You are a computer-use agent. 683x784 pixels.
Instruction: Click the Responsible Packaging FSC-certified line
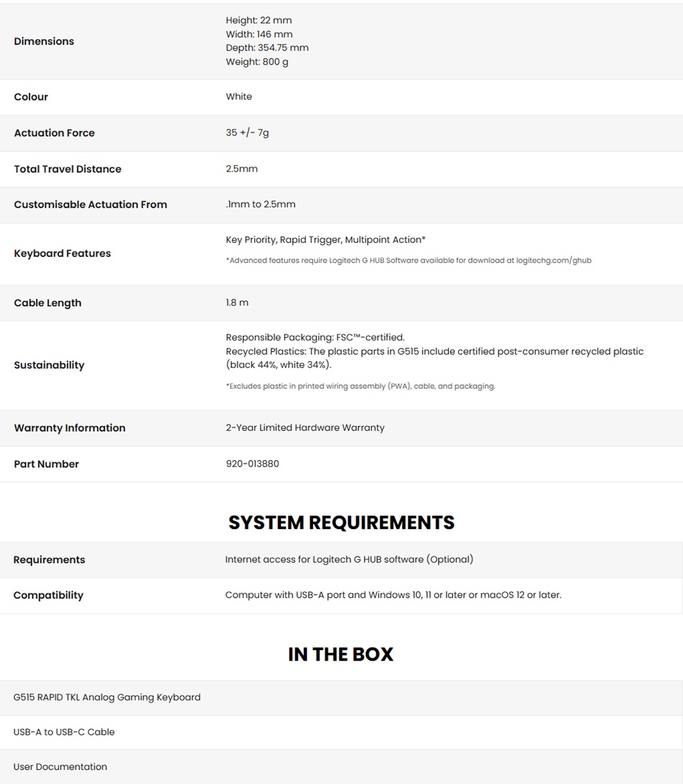pyautogui.click(x=315, y=338)
